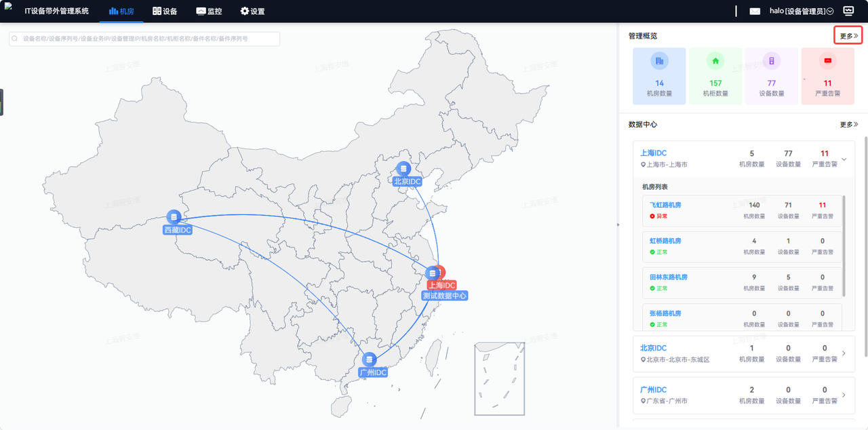Click the 广州IDC title in data center list
868x430 pixels.
click(x=653, y=390)
